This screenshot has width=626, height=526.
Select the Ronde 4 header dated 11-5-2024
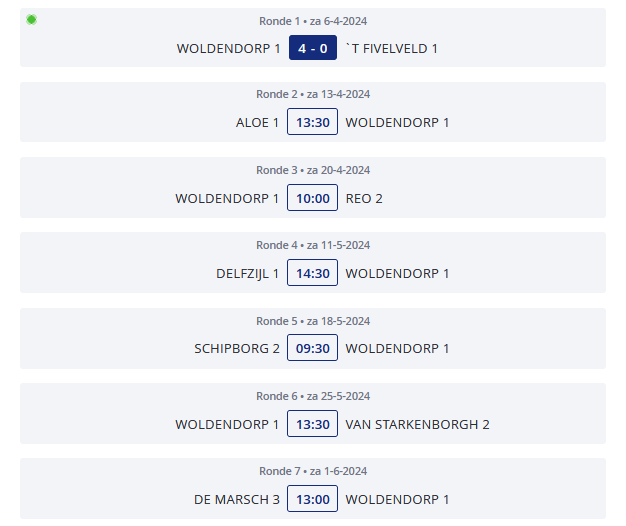[x=313, y=245]
